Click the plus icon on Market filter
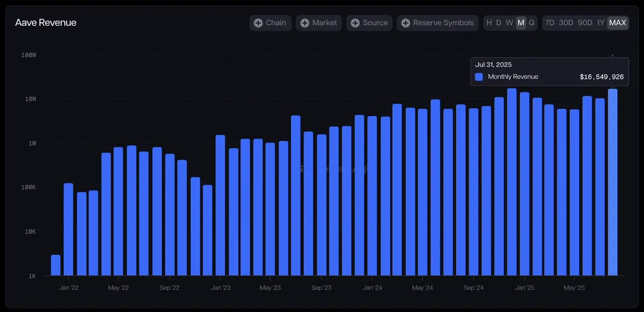The width and height of the screenshot is (644, 312). 305,23
